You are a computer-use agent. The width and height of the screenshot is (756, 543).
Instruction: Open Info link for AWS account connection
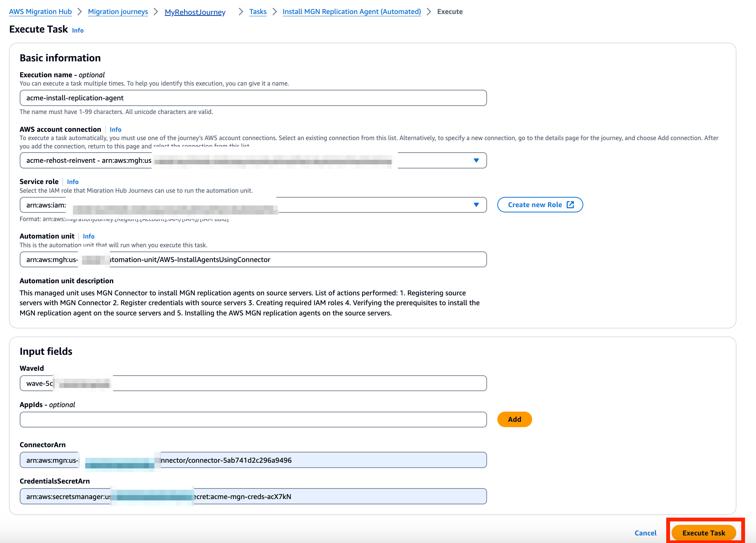click(115, 130)
